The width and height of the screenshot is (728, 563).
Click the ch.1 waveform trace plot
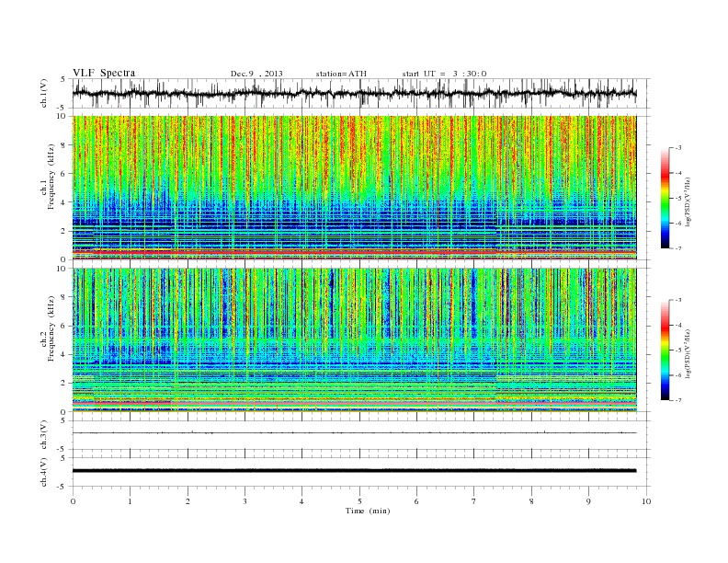354,93
